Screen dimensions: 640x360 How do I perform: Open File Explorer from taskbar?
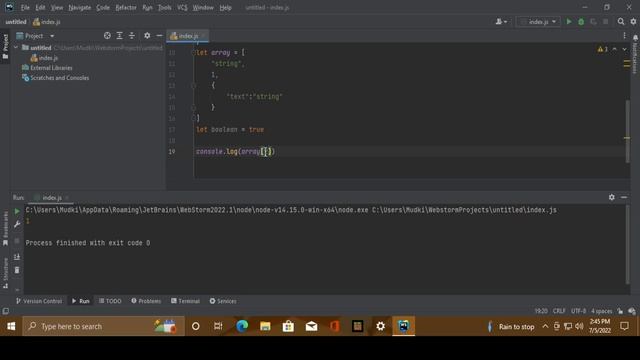tap(265, 326)
